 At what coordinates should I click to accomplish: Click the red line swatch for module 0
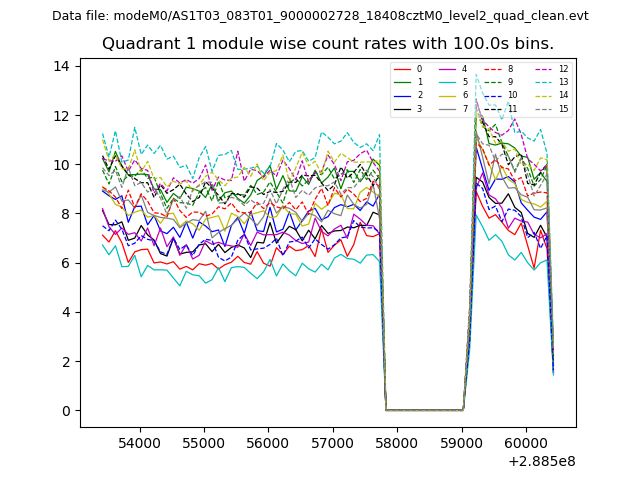coord(400,69)
